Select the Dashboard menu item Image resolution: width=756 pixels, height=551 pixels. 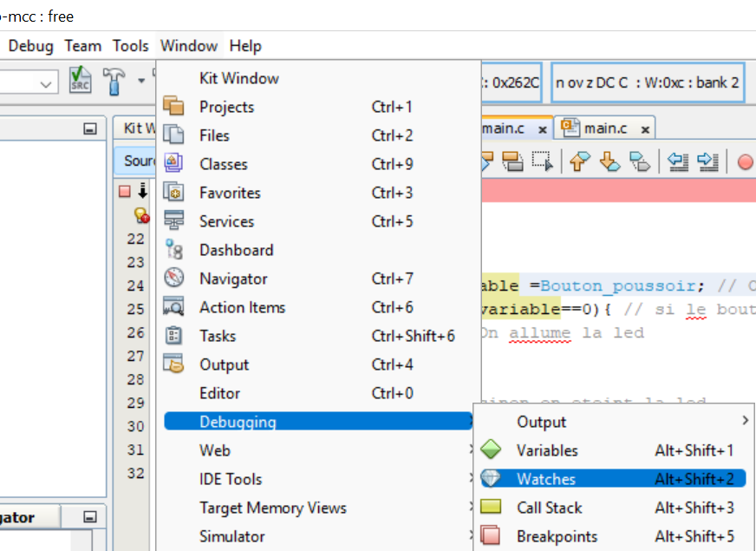point(236,250)
